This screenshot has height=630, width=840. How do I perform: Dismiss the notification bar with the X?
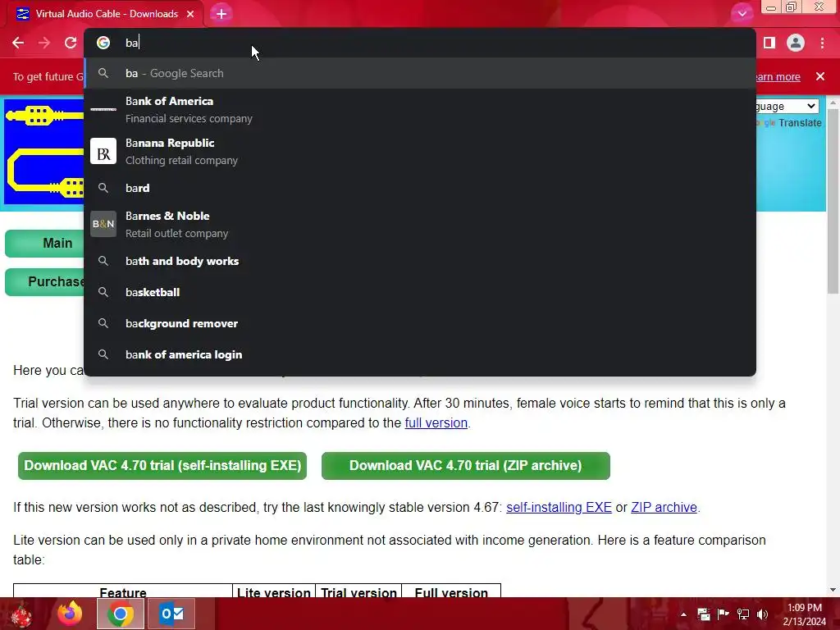click(x=820, y=76)
